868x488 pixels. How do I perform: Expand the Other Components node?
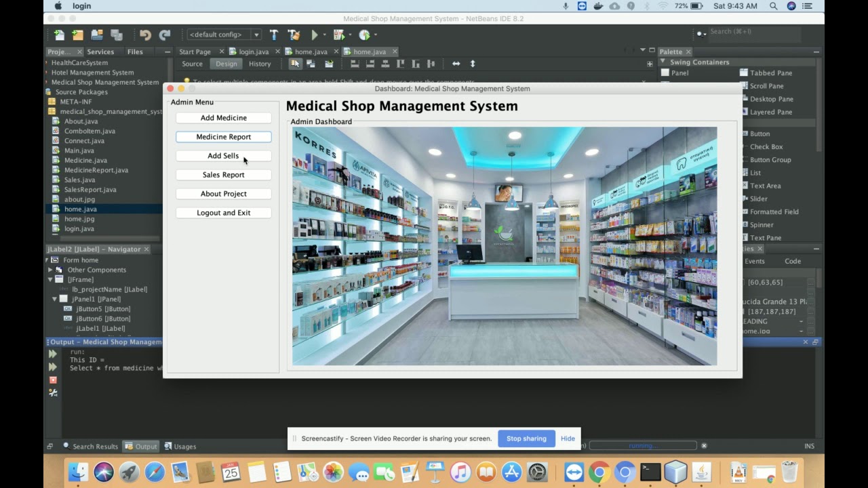(x=50, y=270)
